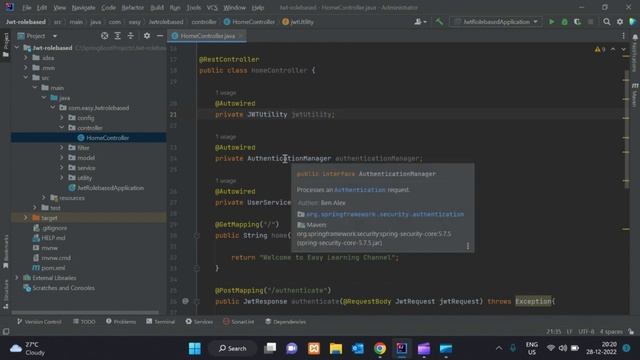Open Task View on the taskbar

270,349
